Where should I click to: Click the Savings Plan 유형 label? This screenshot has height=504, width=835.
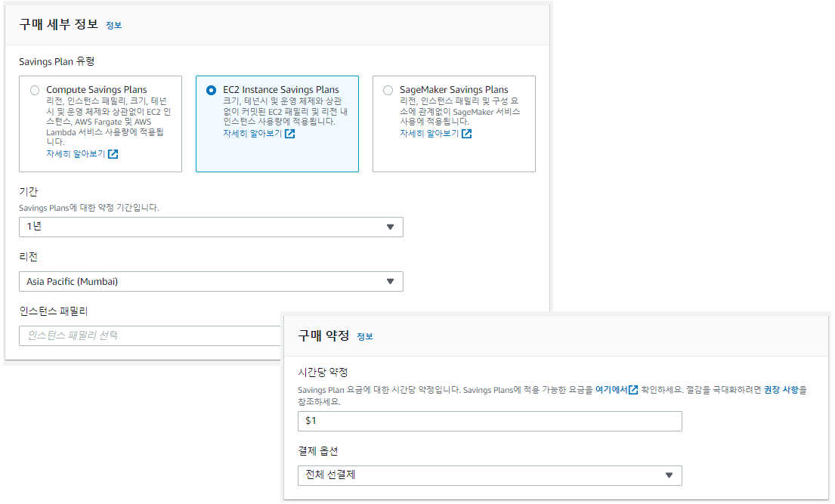pyautogui.click(x=57, y=61)
